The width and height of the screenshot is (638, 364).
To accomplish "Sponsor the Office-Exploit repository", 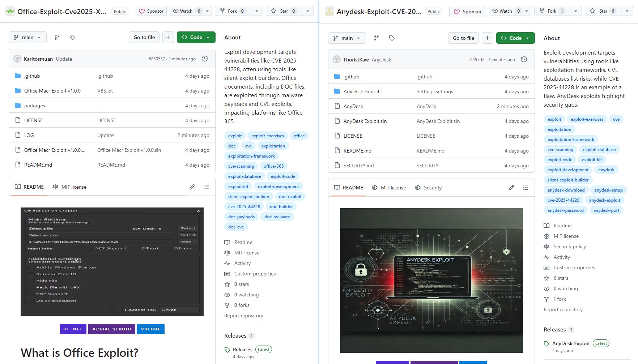I will pyautogui.click(x=151, y=11).
